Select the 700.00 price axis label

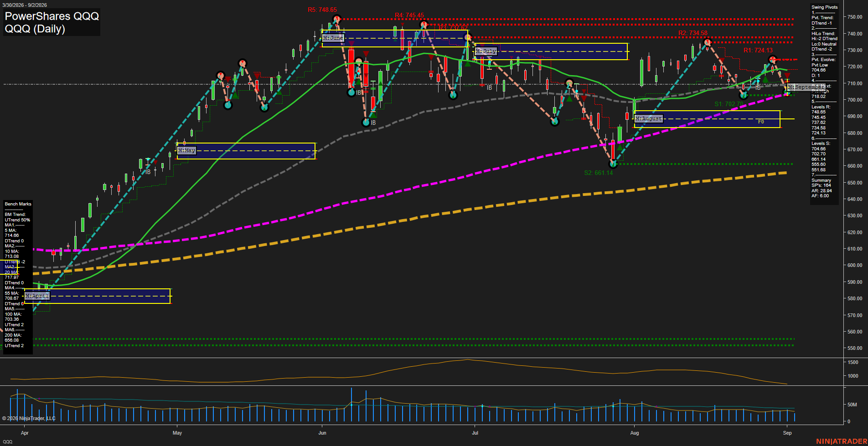click(x=855, y=100)
